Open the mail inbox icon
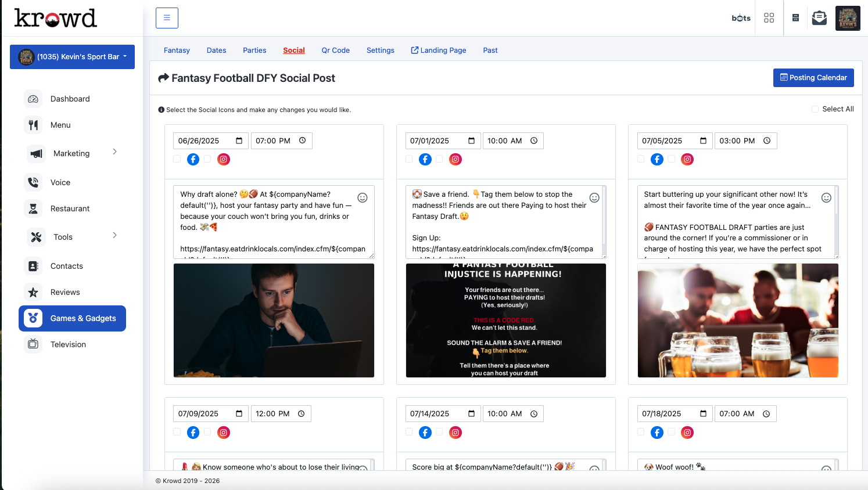Viewport: 868px width, 490px height. click(819, 18)
